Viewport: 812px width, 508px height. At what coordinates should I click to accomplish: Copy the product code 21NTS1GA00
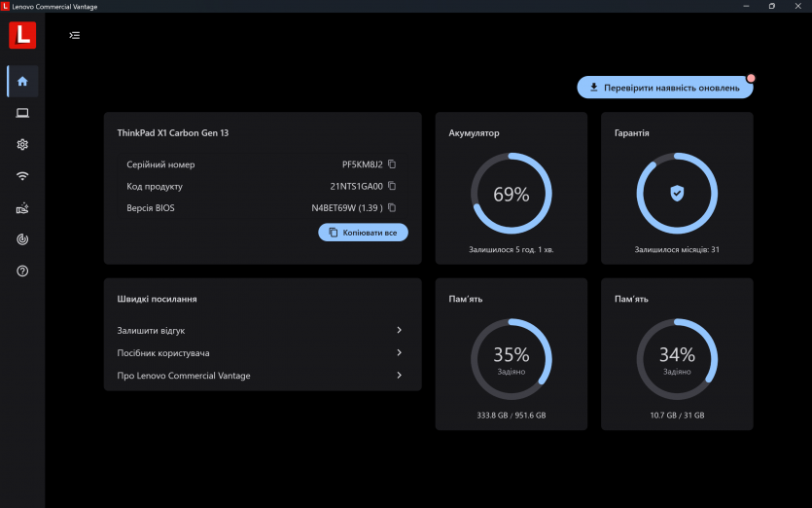point(392,186)
